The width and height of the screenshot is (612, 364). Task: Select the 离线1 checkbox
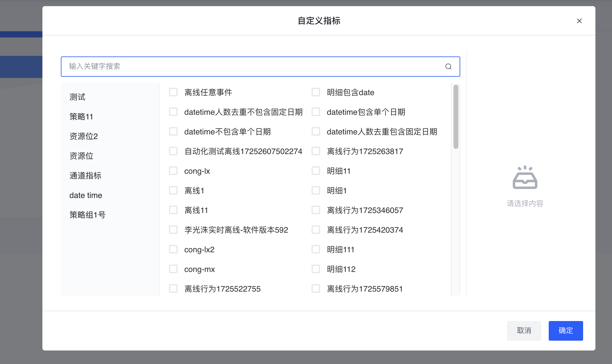[x=173, y=190]
